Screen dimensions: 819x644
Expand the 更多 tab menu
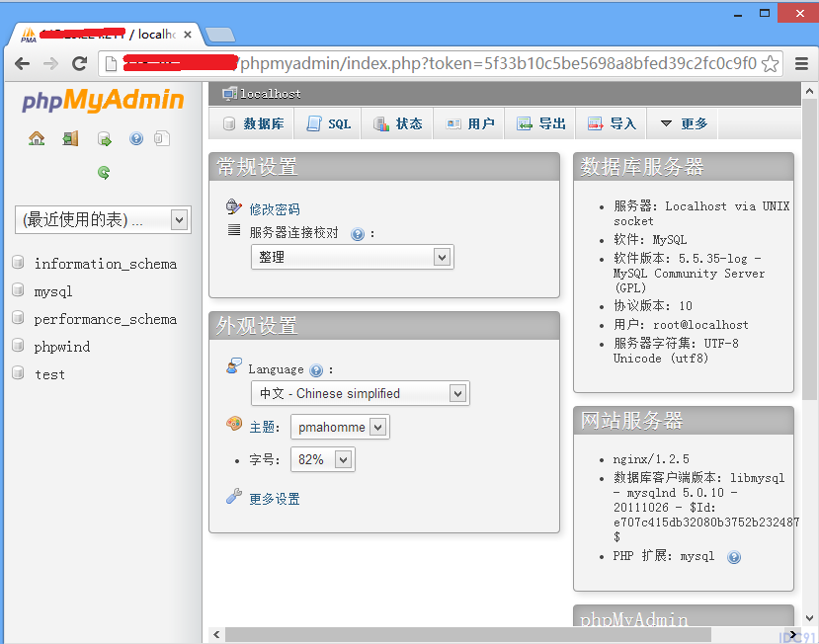[x=683, y=123]
